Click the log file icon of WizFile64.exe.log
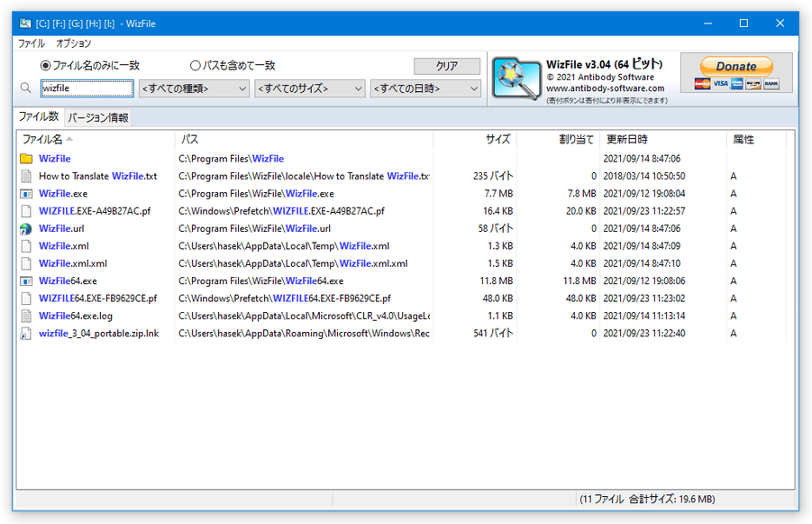 coord(26,316)
